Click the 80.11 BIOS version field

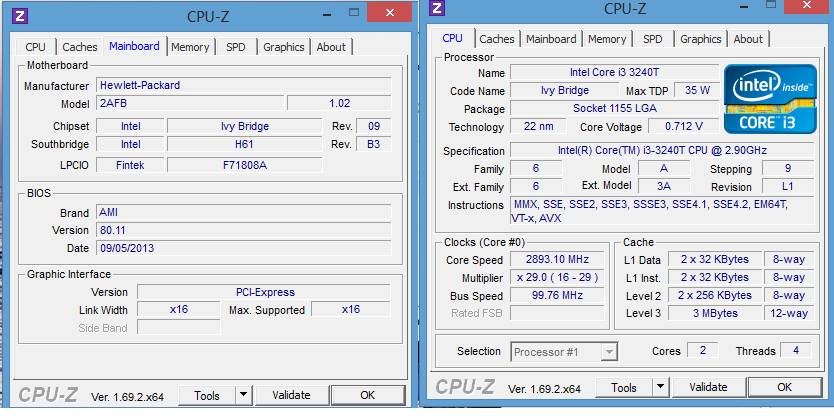(244, 230)
